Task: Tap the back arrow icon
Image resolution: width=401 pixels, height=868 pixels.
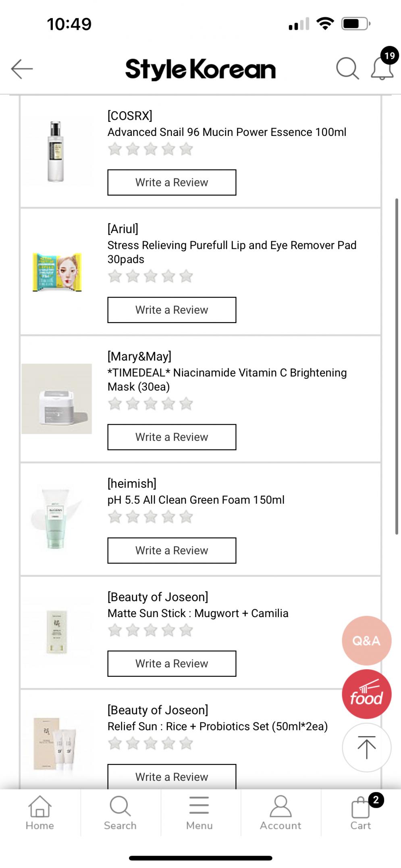Action: coord(22,69)
